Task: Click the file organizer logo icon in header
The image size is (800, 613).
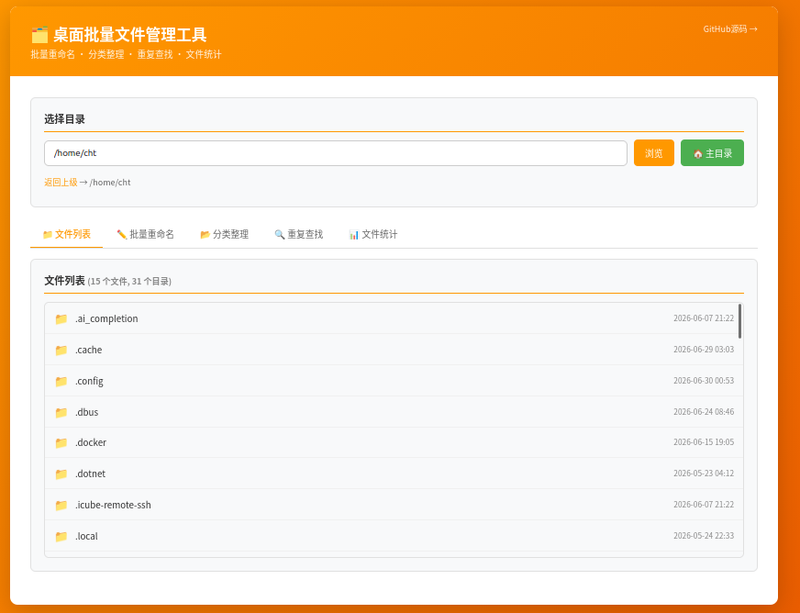Action: [39, 35]
